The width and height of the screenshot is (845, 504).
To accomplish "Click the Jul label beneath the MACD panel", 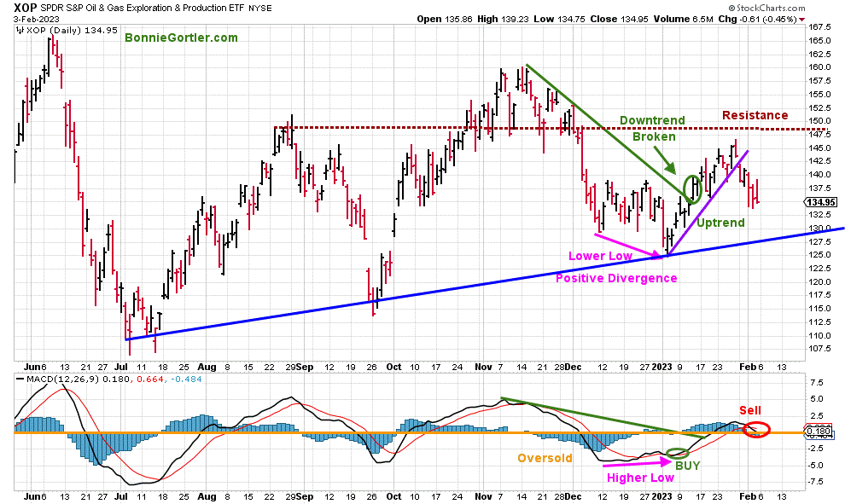I will pyautogui.click(x=120, y=496).
